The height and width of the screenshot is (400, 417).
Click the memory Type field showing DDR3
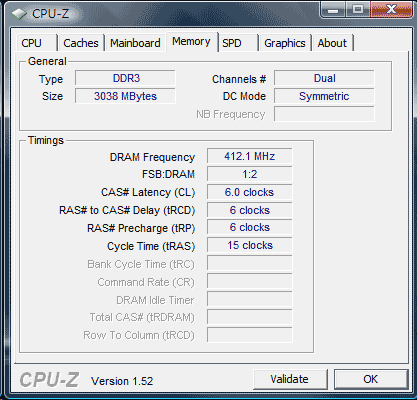tap(125, 78)
